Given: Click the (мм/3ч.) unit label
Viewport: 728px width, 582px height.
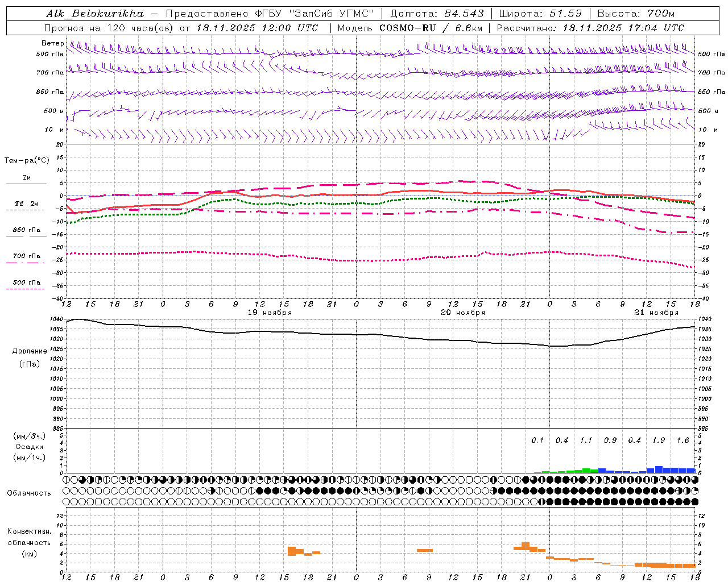Looking at the screenshot, I should (29, 436).
